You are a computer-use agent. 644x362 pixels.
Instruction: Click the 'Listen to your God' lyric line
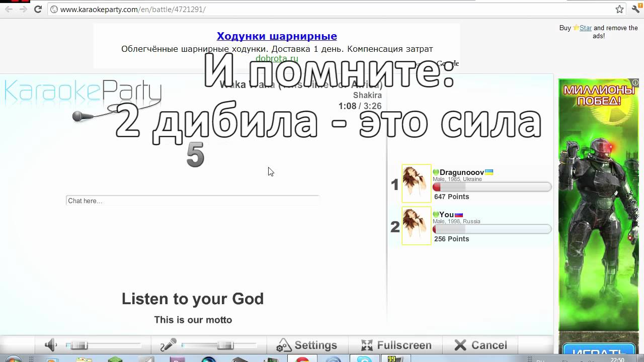[193, 299]
